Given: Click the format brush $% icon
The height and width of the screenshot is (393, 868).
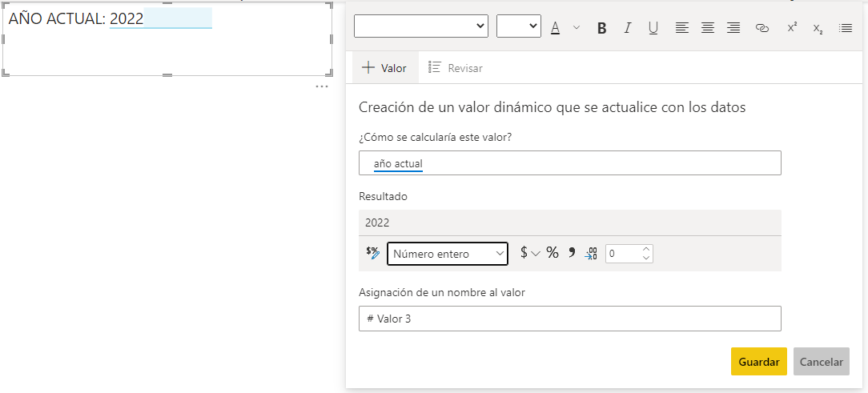Looking at the screenshot, I should pos(373,253).
